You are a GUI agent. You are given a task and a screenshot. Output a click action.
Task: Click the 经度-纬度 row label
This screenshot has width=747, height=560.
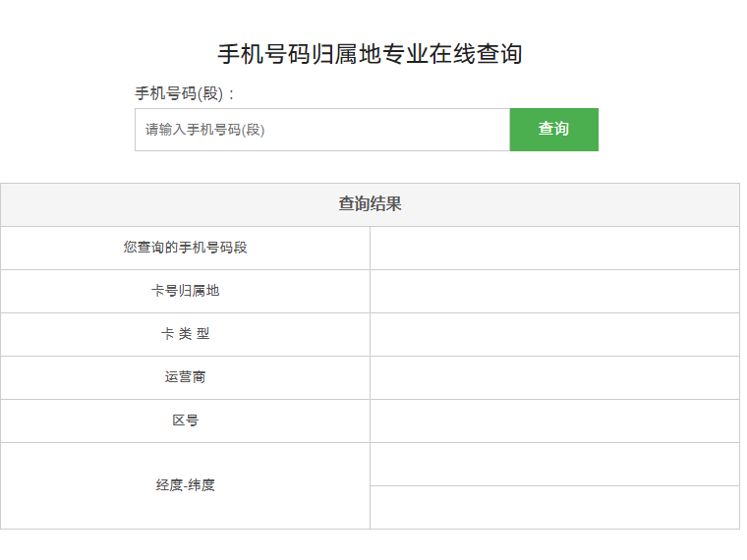click(x=186, y=485)
